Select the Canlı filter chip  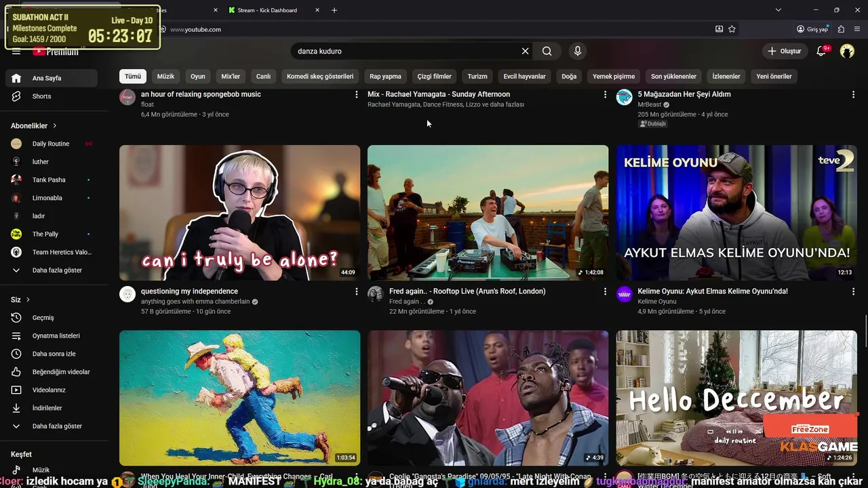coord(263,77)
